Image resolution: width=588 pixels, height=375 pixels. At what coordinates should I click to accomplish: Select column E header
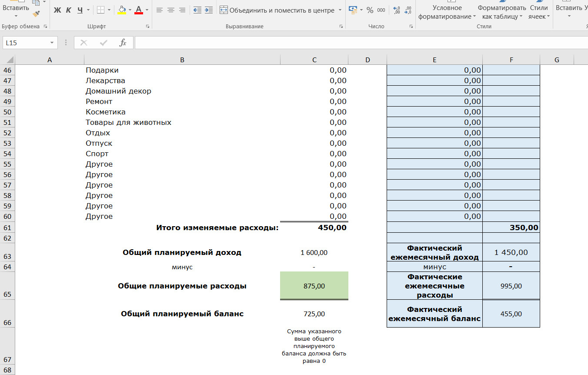[434, 60]
